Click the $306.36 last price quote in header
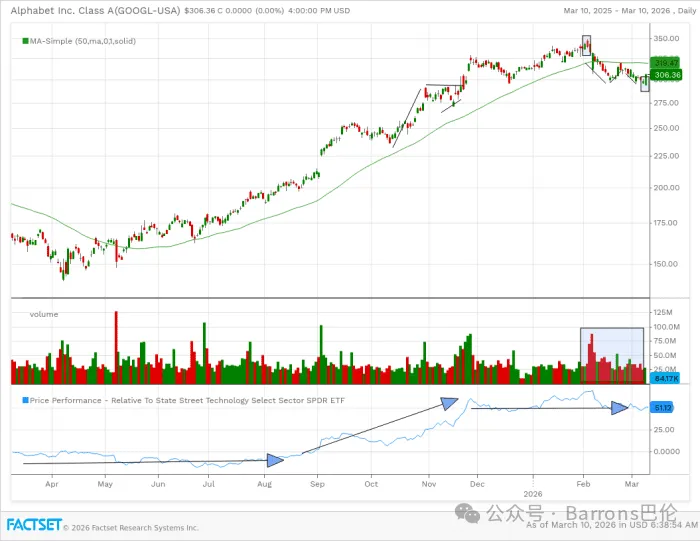 (x=200, y=10)
